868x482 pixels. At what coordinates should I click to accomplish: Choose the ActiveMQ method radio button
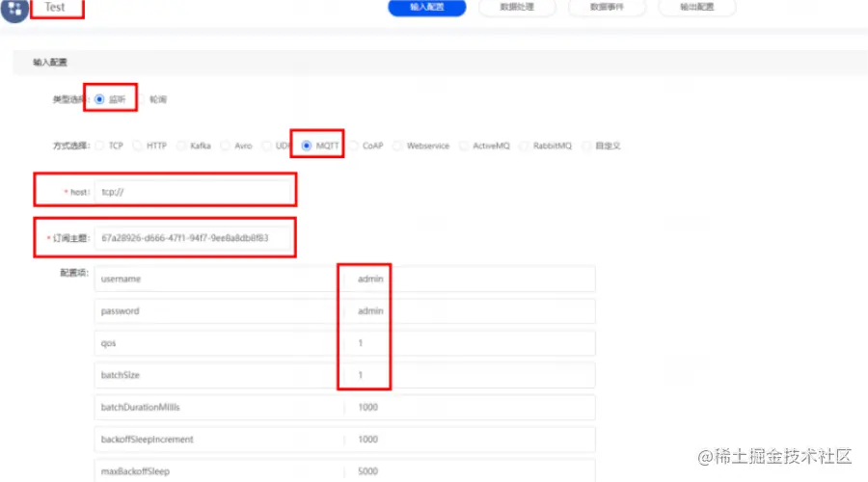(x=464, y=146)
